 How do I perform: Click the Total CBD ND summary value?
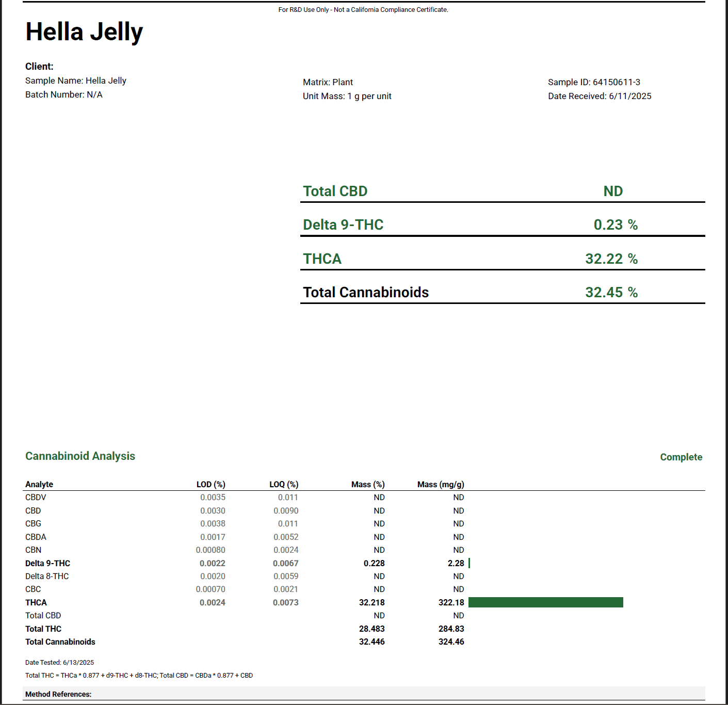613,191
